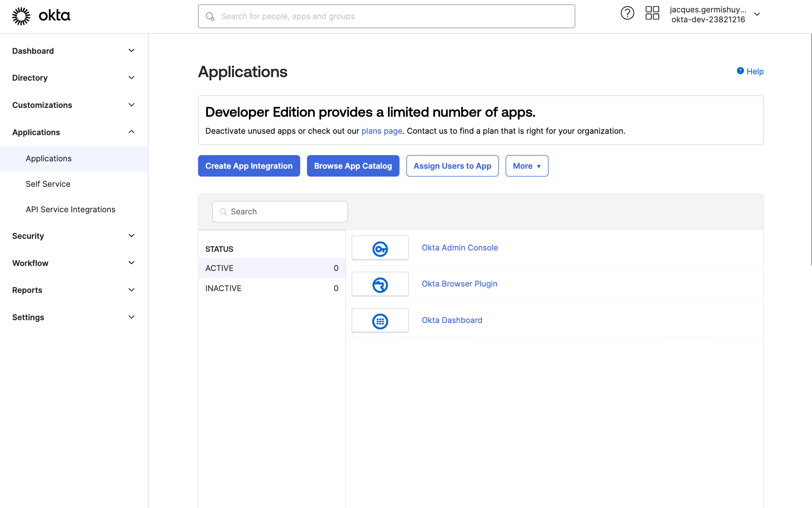The height and width of the screenshot is (508, 812).
Task: Open the account dropdown for okta-dev-23821216
Action: pos(757,14)
